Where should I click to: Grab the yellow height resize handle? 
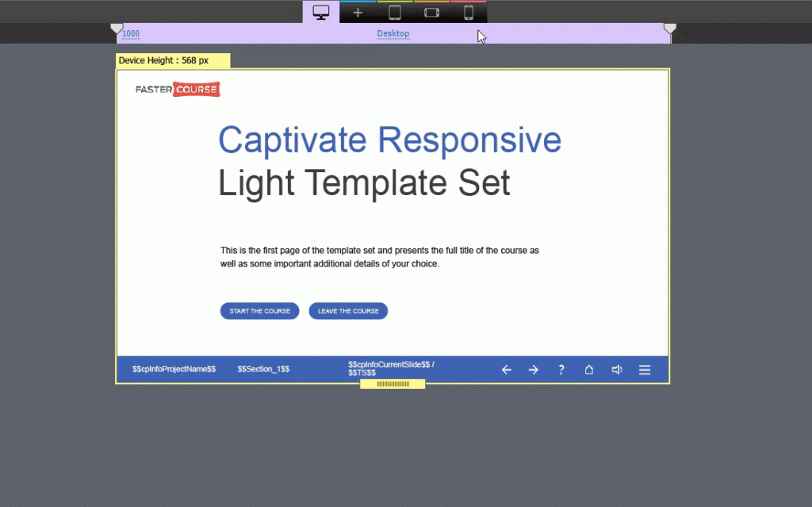coord(393,383)
